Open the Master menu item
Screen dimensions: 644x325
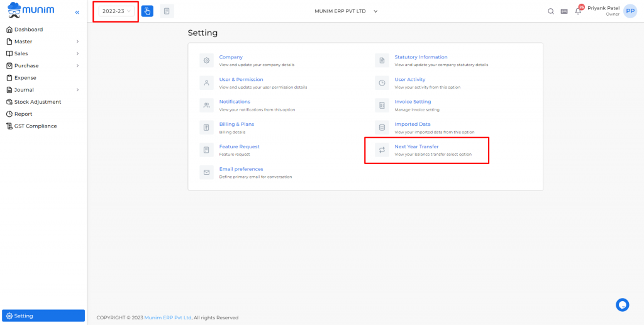(23, 41)
